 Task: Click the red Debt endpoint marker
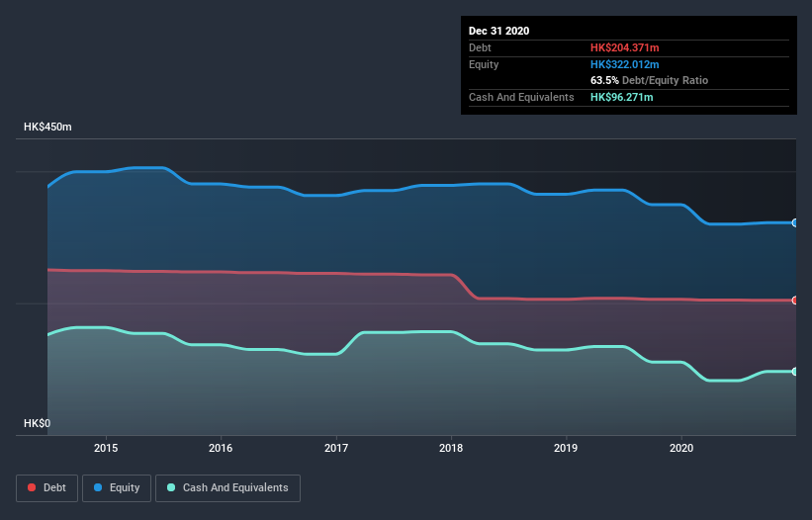click(795, 301)
